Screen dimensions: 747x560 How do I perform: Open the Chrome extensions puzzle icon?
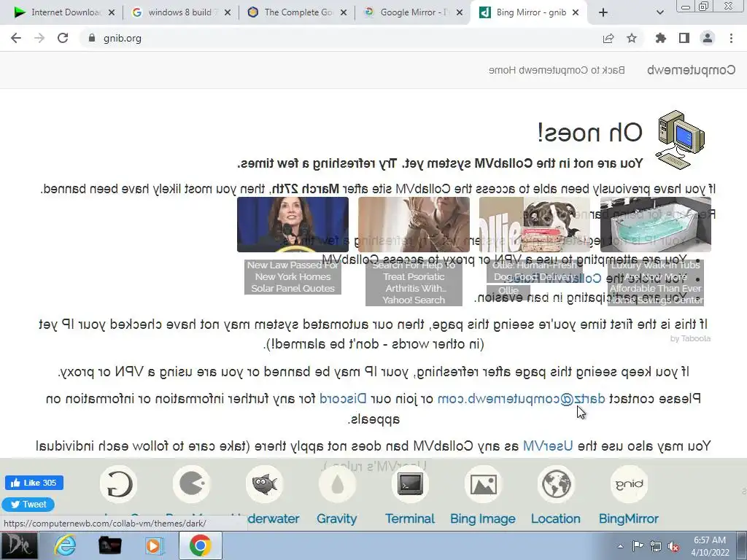coord(661,38)
